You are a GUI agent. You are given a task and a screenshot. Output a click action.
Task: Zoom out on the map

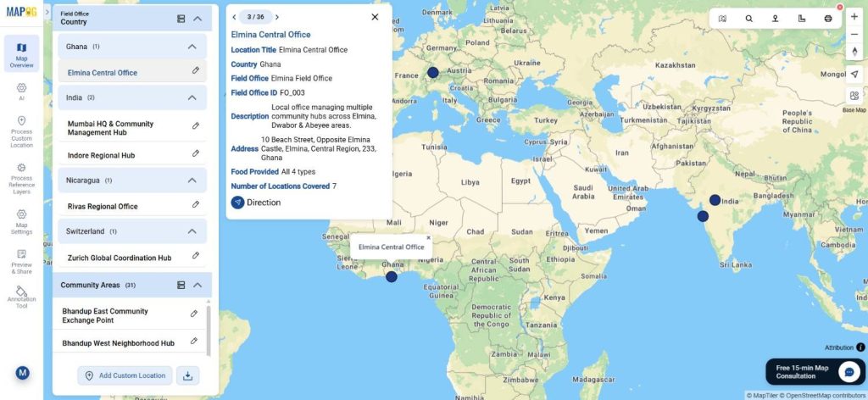[x=854, y=34]
